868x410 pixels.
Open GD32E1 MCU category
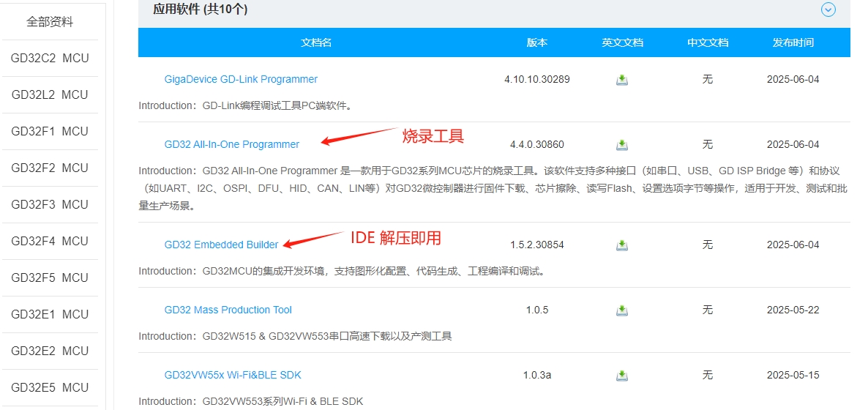[50, 315]
